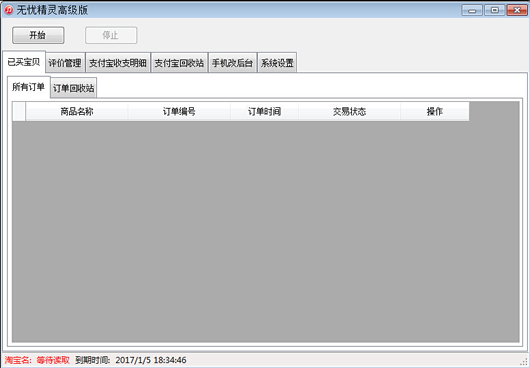Click the table's row selector corner cell

pyautogui.click(x=19, y=112)
